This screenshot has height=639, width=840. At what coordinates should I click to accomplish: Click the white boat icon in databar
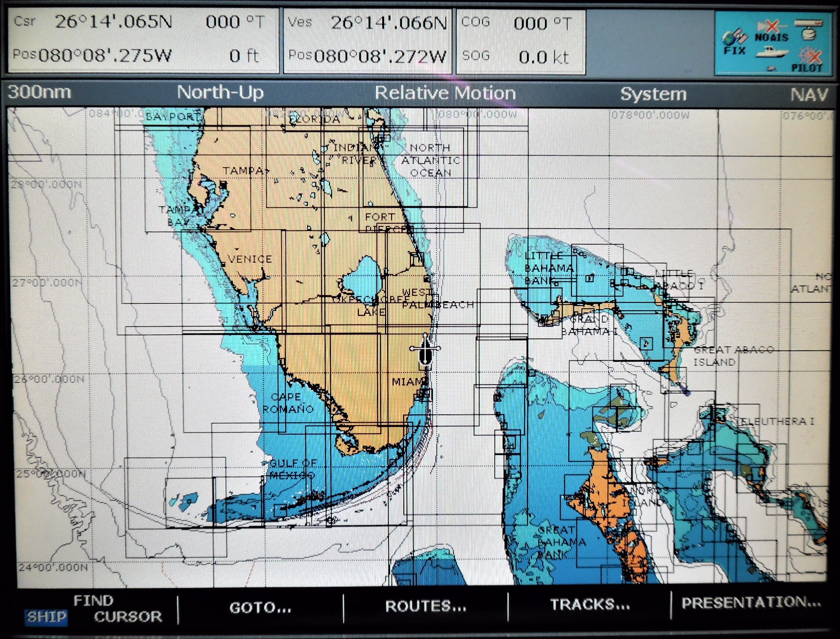pos(772,53)
